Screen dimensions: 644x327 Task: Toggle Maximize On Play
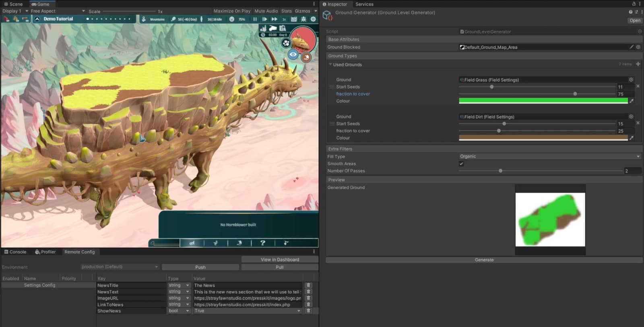coord(232,11)
